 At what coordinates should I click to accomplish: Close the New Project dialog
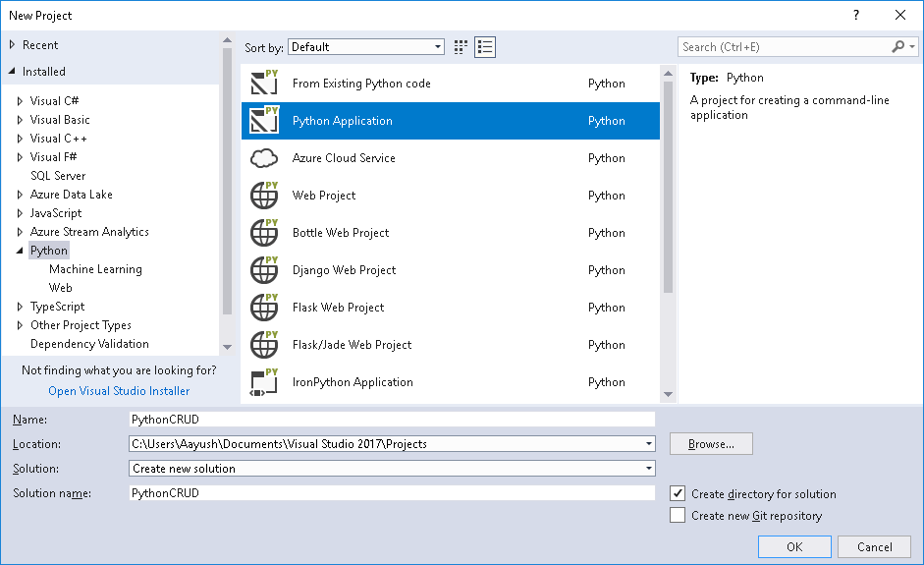tap(900, 16)
